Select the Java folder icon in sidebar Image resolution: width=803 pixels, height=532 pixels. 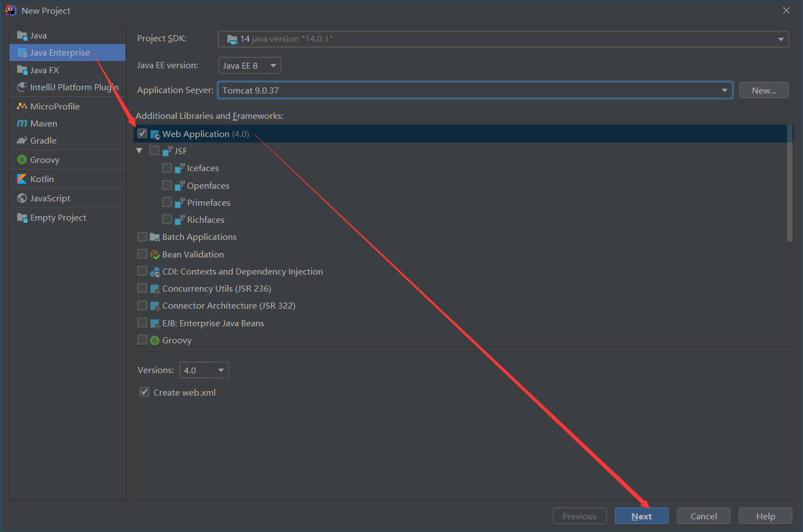[22, 36]
